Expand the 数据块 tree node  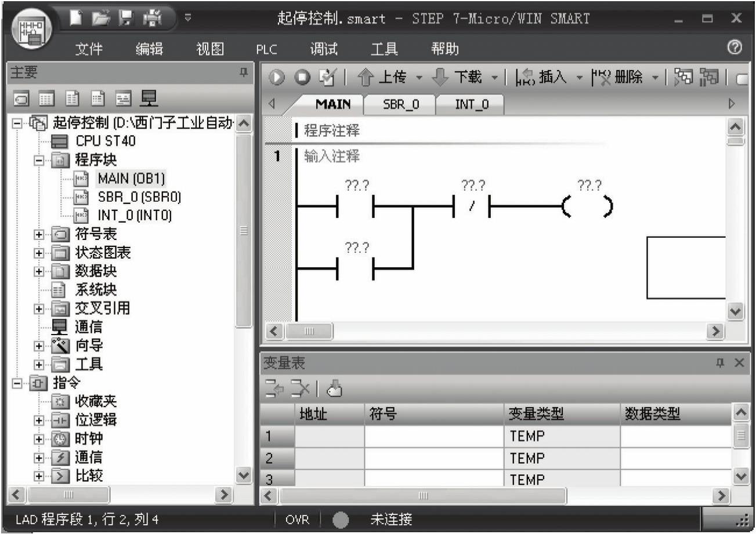point(39,272)
